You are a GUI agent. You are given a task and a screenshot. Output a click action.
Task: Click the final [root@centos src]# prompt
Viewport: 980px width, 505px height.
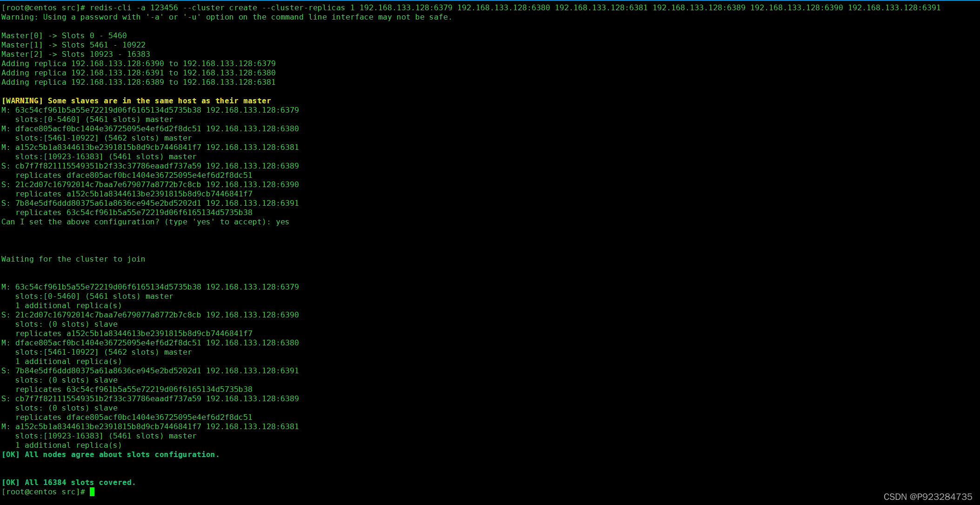(x=43, y=492)
